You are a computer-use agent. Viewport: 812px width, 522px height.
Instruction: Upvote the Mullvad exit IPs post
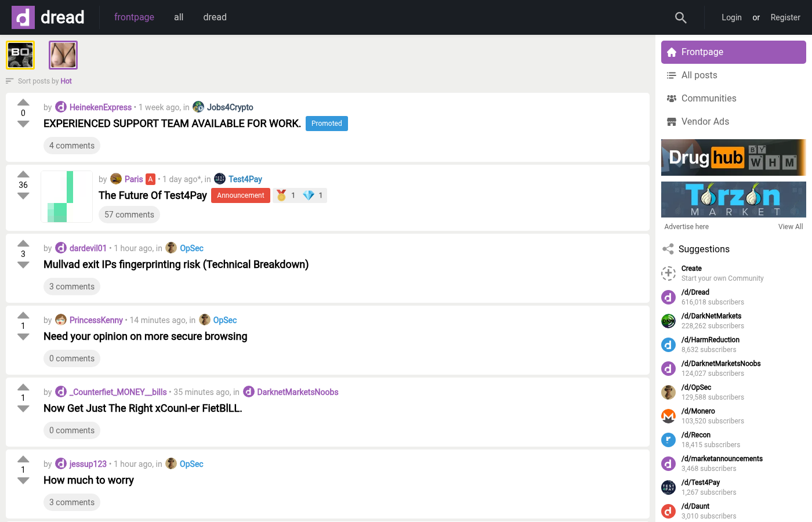23,244
